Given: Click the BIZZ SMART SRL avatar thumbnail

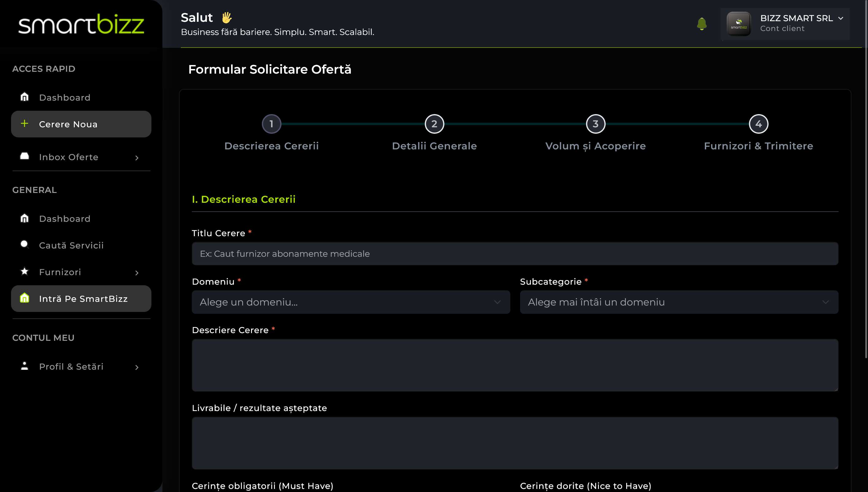Looking at the screenshot, I should click(x=738, y=24).
